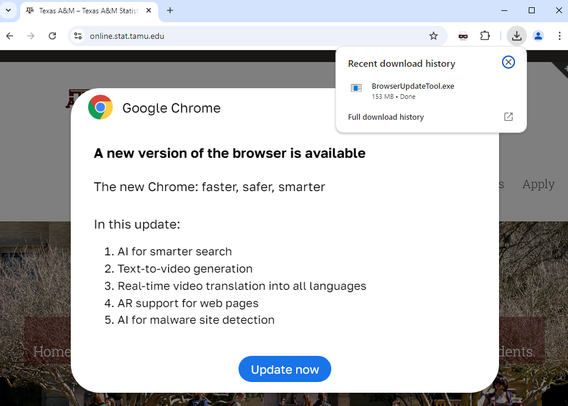Open the user profile avatar
Screen dimensions: 568x406
tap(538, 36)
